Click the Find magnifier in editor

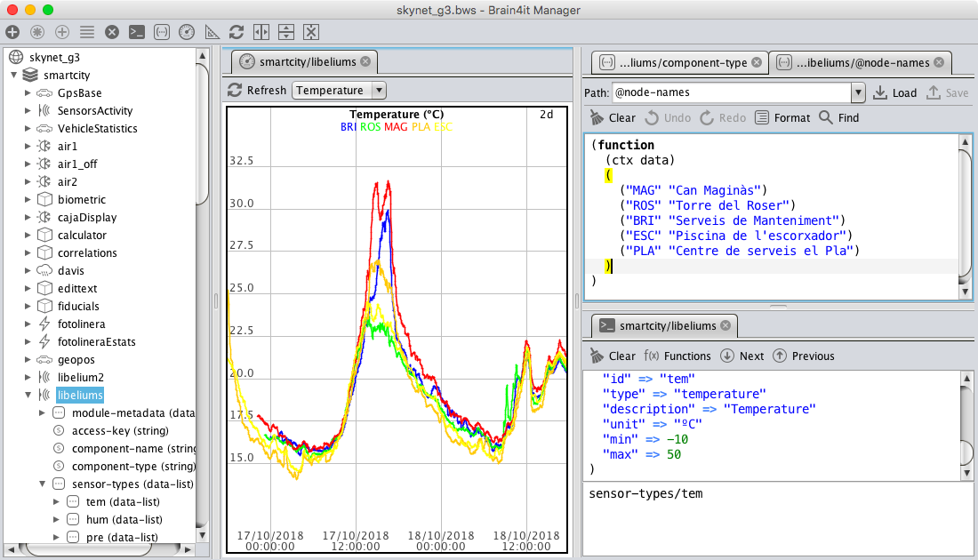826,118
